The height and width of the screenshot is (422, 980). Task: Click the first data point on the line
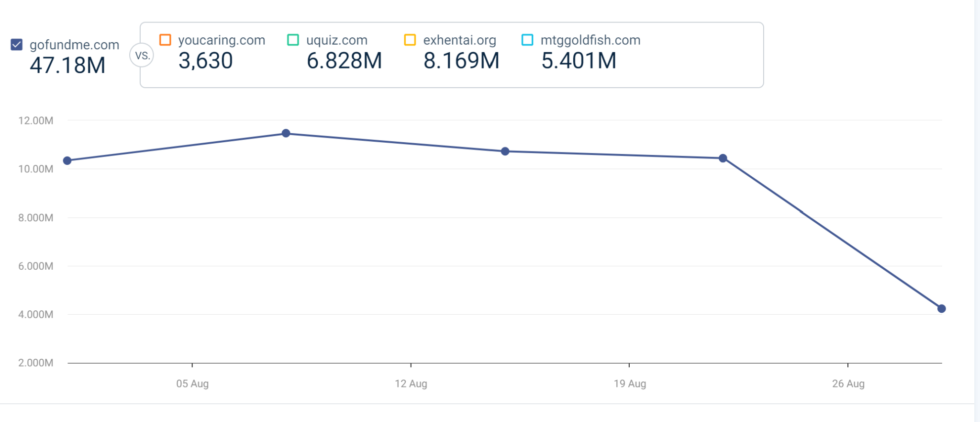point(67,160)
